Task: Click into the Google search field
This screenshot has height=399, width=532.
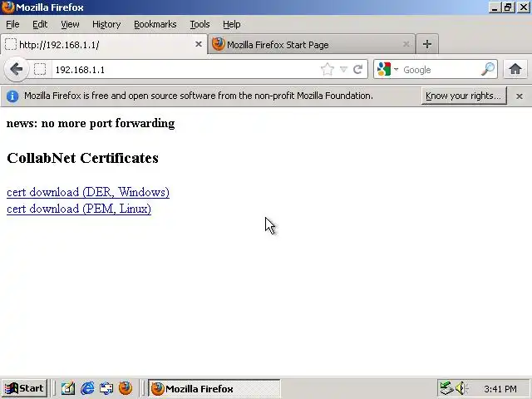Action: pos(441,70)
